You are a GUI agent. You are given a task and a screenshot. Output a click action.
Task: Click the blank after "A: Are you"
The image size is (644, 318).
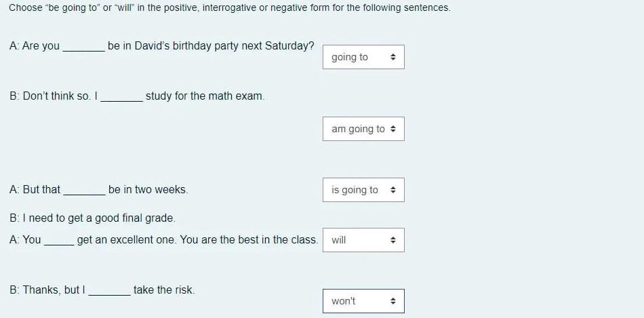click(83, 47)
